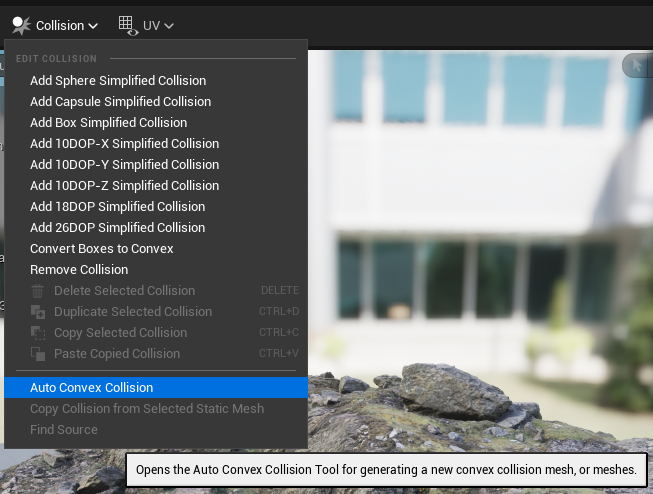Viewport: 653px width, 494px height.
Task: Select Add Box Simplified Collision
Action: (x=156, y=122)
